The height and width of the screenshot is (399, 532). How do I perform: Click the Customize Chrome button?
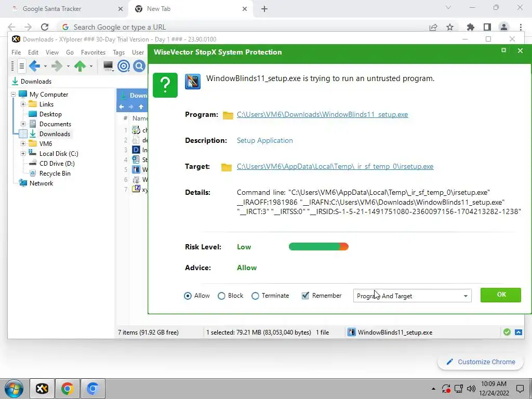point(481,362)
